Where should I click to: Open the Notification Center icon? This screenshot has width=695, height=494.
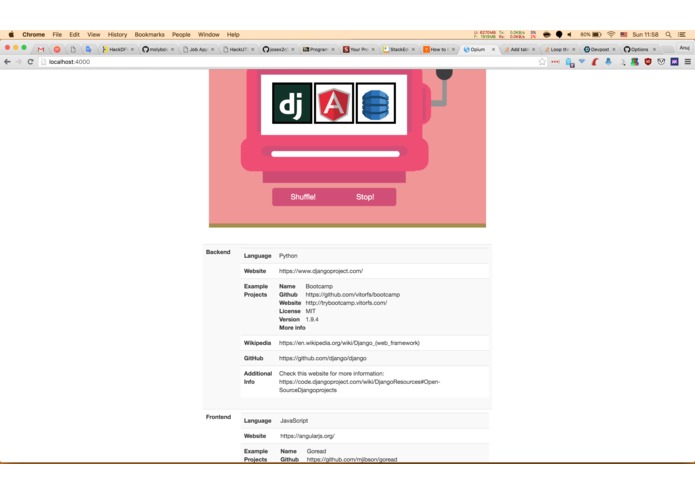(682, 35)
